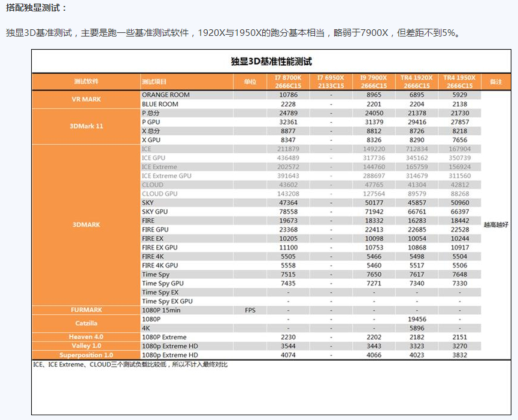
Task: Select the '备注' column header
Action: tap(496, 81)
